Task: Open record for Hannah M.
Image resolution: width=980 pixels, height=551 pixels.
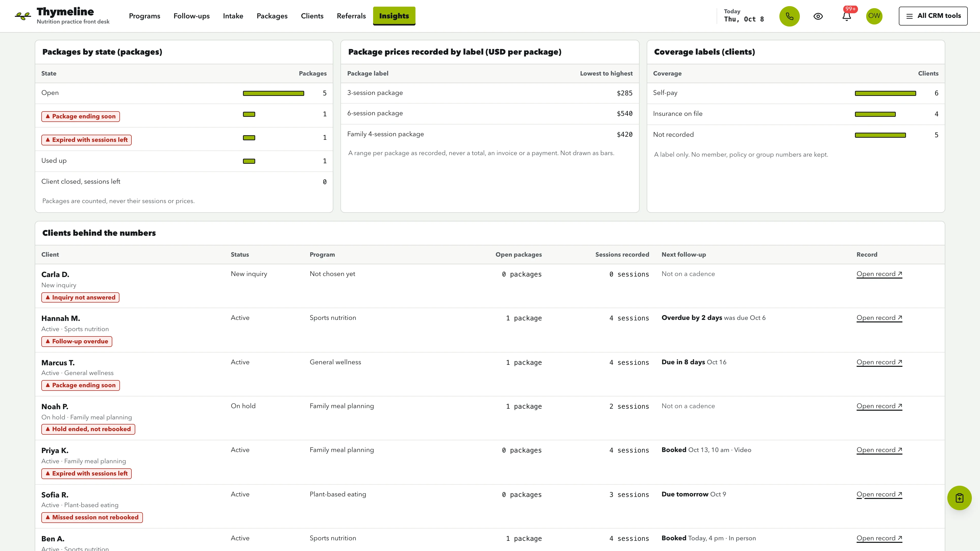Action: point(879,318)
